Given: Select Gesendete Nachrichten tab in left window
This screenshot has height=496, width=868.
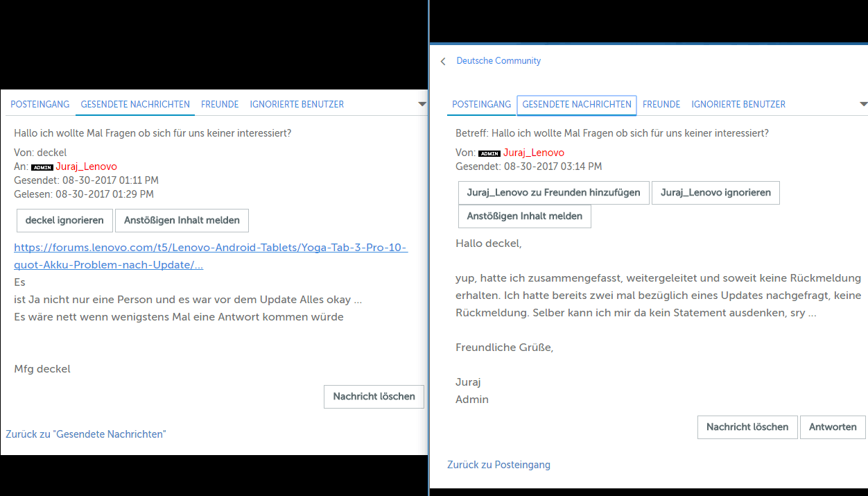Looking at the screenshot, I should 135,104.
